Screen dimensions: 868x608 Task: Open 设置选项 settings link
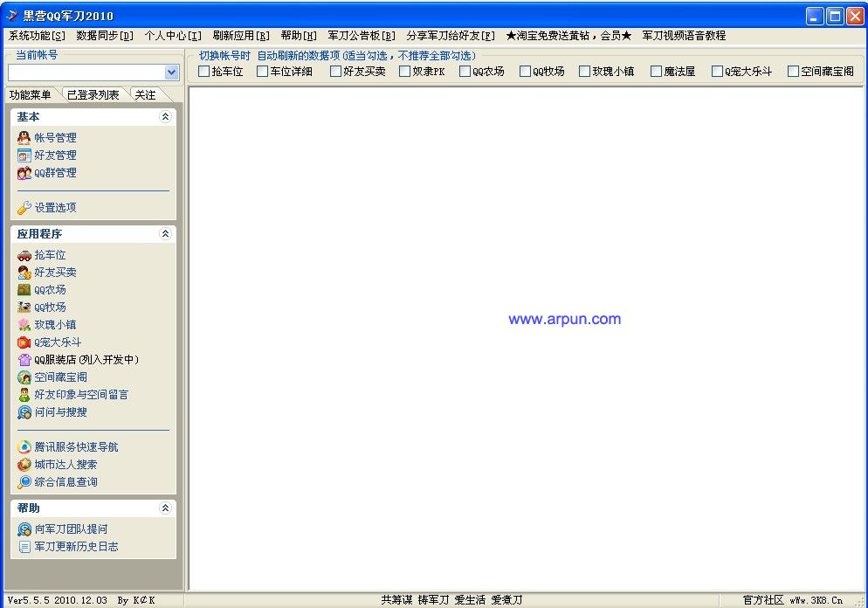tap(55, 208)
